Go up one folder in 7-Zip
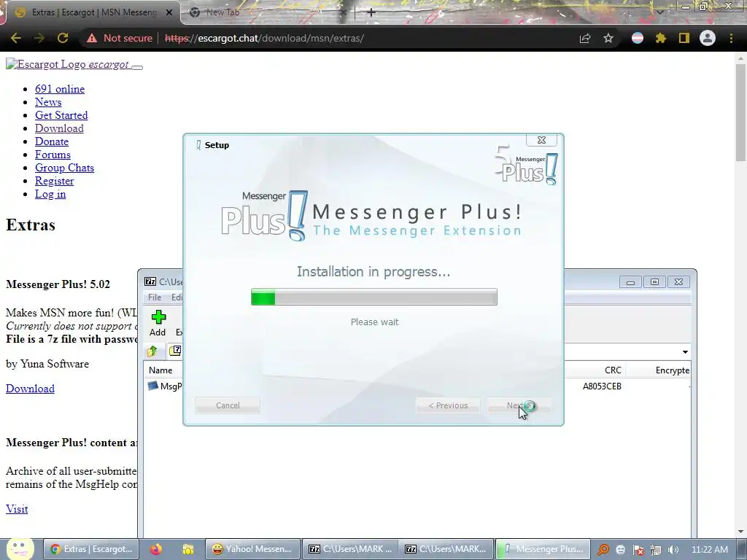This screenshot has height=560, width=747. [x=152, y=351]
